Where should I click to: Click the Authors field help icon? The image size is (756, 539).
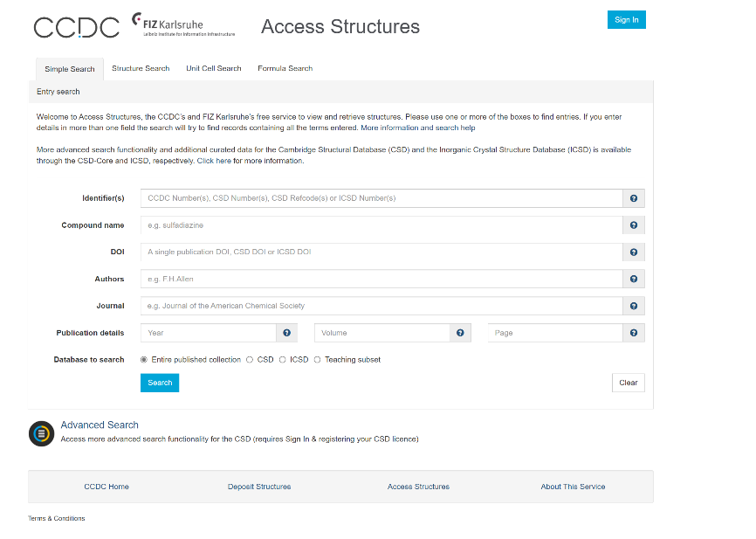tap(634, 280)
